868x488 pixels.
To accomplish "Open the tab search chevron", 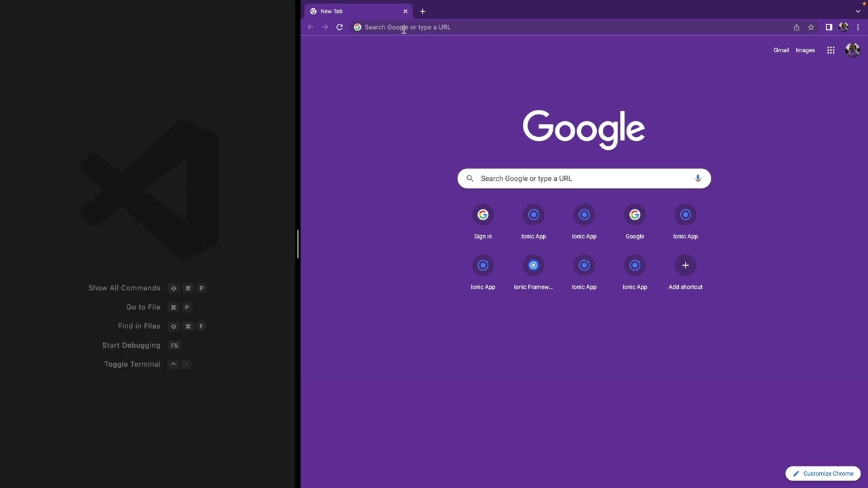I will pos(858,12).
